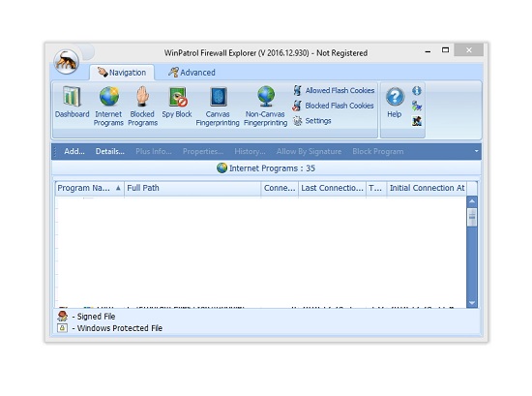
Task: Switch to the Advanced tab
Action: 192,73
